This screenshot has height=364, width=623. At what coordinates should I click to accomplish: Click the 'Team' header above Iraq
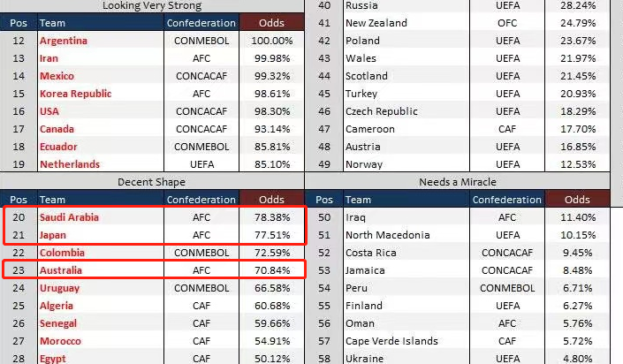(358, 200)
